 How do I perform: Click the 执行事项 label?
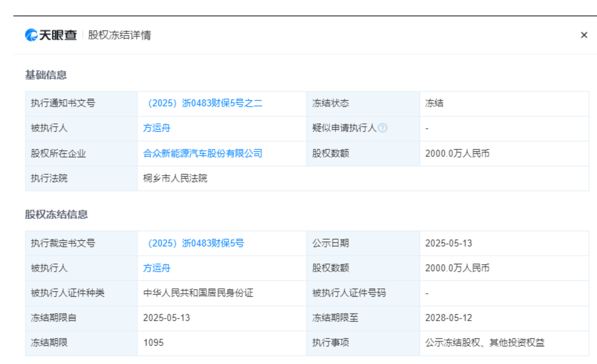(x=331, y=342)
